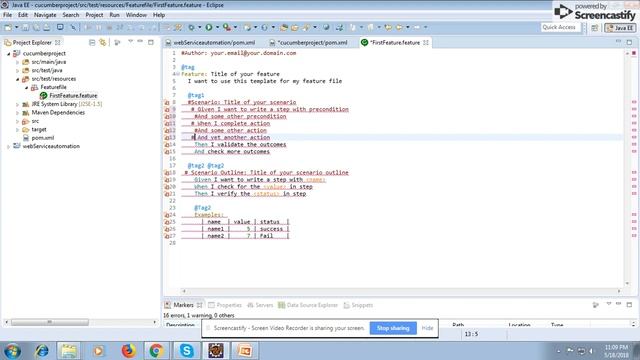Switch to the Snippets view tab
The image size is (640, 360).
click(358, 305)
